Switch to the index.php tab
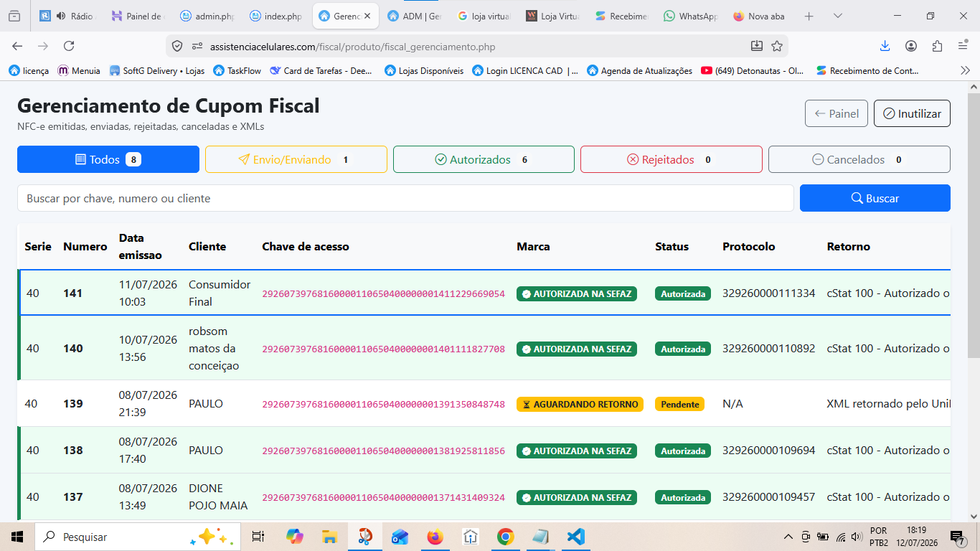Image resolution: width=980 pixels, height=551 pixels. [x=278, y=16]
